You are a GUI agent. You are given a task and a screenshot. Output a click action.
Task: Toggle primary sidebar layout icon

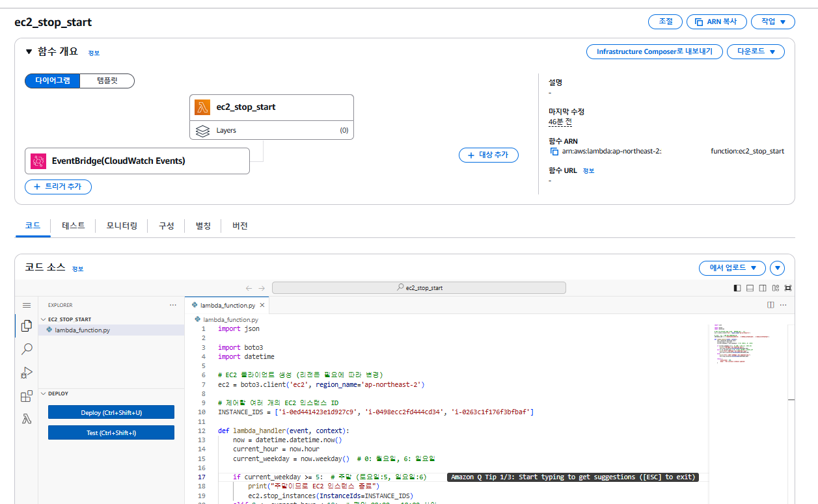(737, 288)
